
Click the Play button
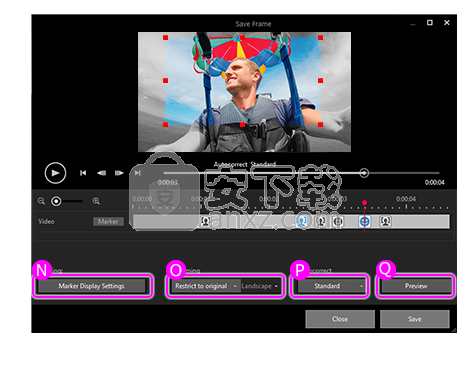tap(55, 173)
